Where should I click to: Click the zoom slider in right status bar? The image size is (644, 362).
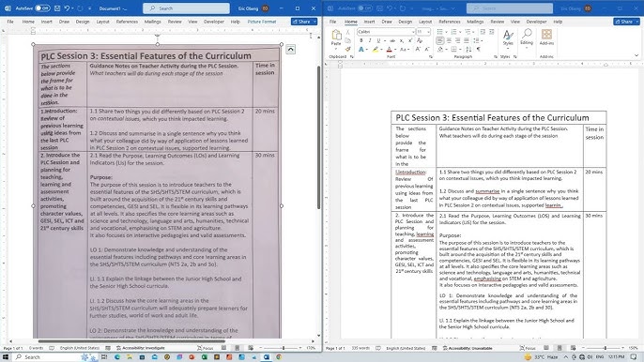(605, 348)
